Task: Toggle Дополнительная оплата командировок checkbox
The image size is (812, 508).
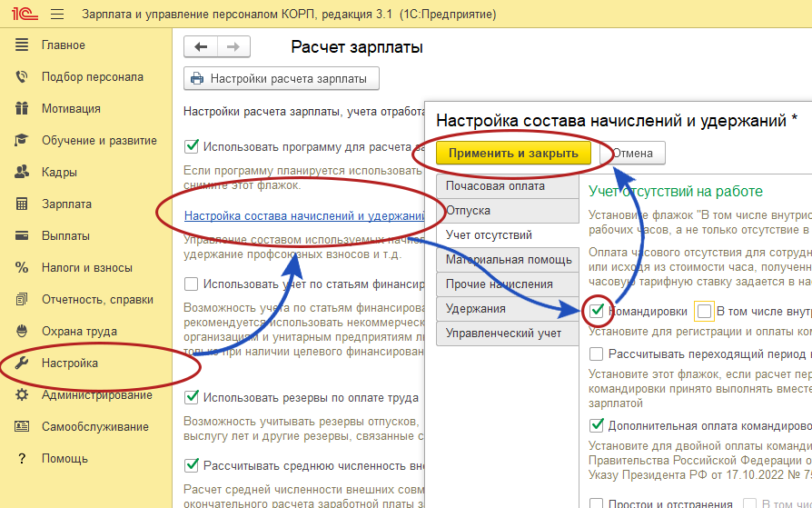Action: (597, 424)
